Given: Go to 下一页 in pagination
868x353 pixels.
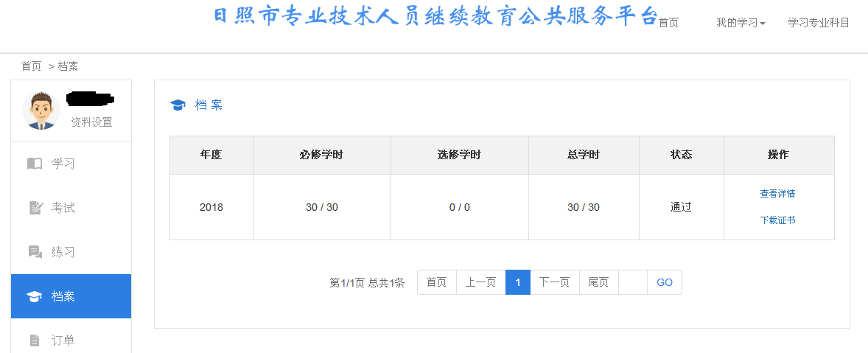Looking at the screenshot, I should pyautogui.click(x=554, y=282).
